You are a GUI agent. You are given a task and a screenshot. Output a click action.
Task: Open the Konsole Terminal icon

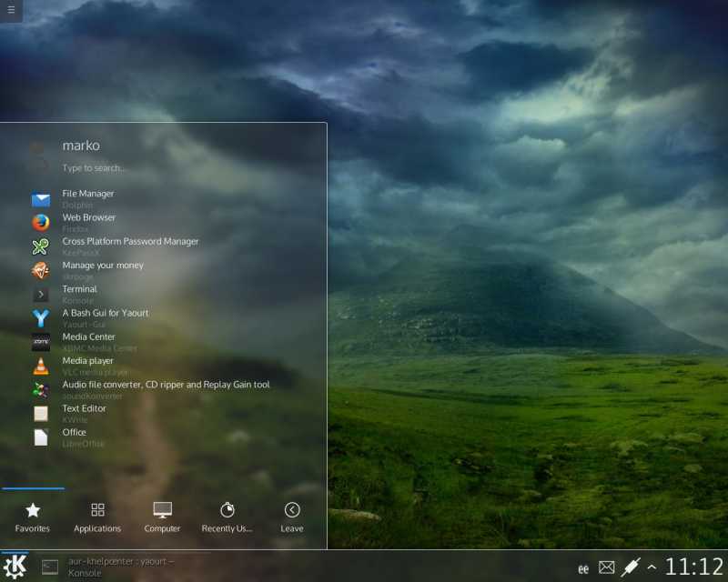pyautogui.click(x=41, y=295)
